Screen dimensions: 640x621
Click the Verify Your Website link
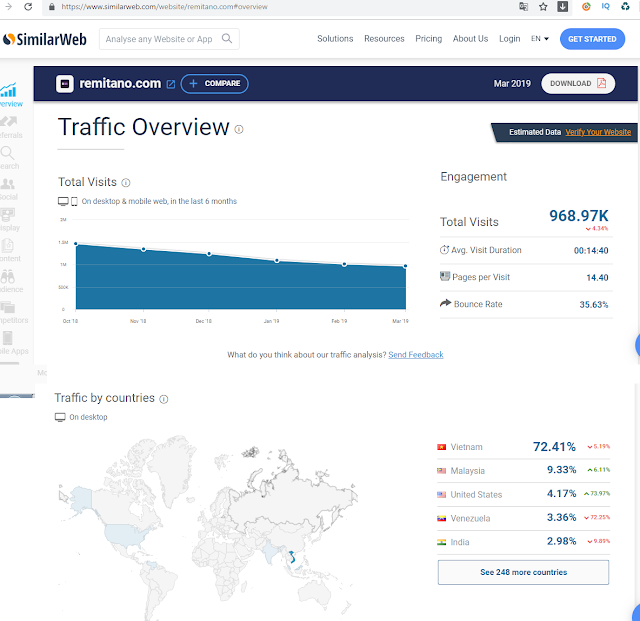tap(598, 132)
